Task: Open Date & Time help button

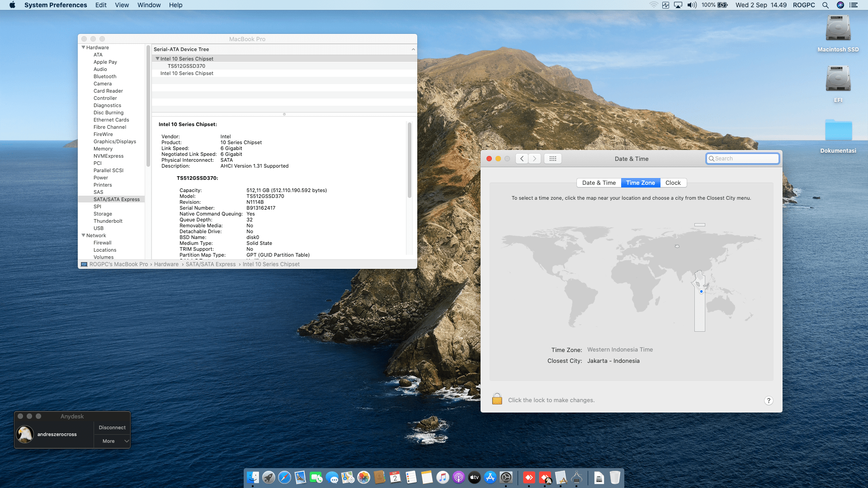Action: point(769,400)
